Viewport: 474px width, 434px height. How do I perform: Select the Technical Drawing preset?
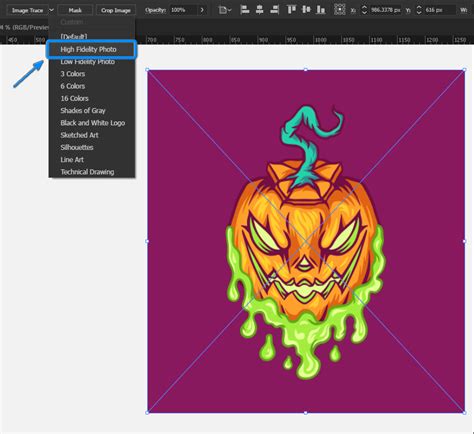click(92, 172)
